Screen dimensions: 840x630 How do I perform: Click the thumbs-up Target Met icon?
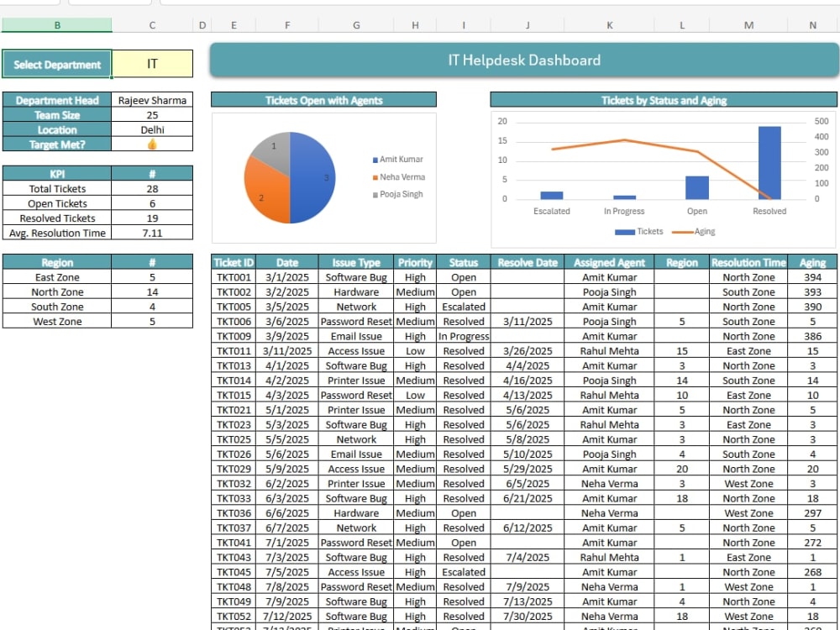[152, 144]
